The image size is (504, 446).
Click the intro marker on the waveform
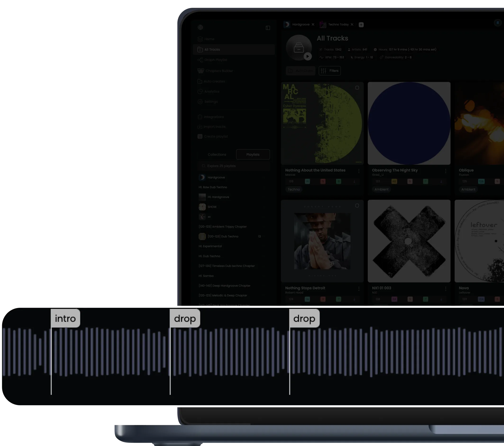[65, 318]
